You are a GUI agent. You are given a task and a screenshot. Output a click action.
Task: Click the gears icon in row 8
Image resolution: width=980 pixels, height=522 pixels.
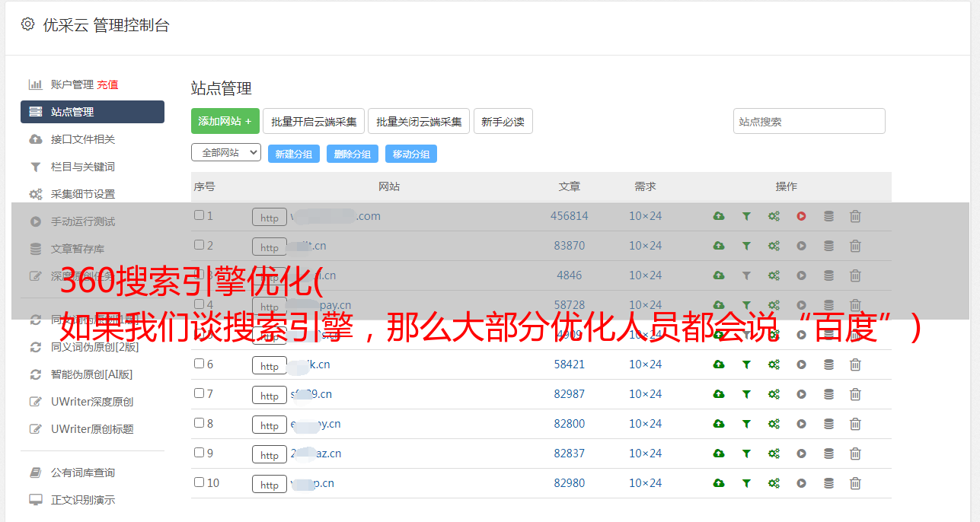click(x=774, y=424)
